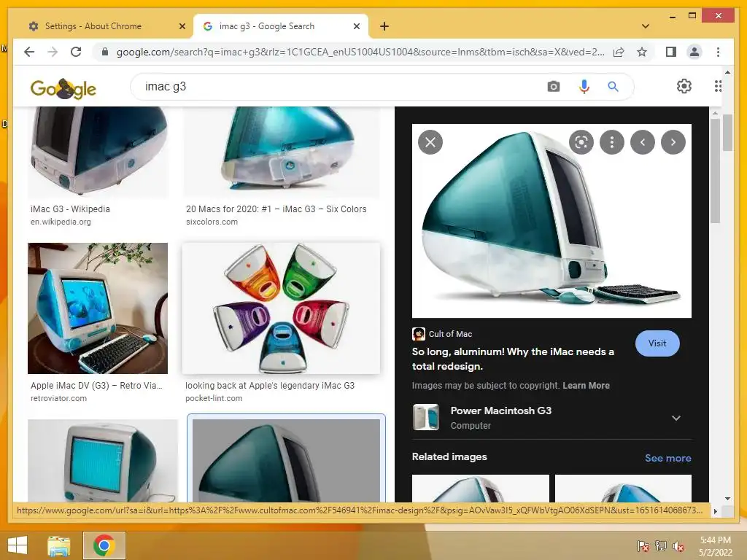Reload the current page
Screen dimensions: 747x560
[76, 52]
